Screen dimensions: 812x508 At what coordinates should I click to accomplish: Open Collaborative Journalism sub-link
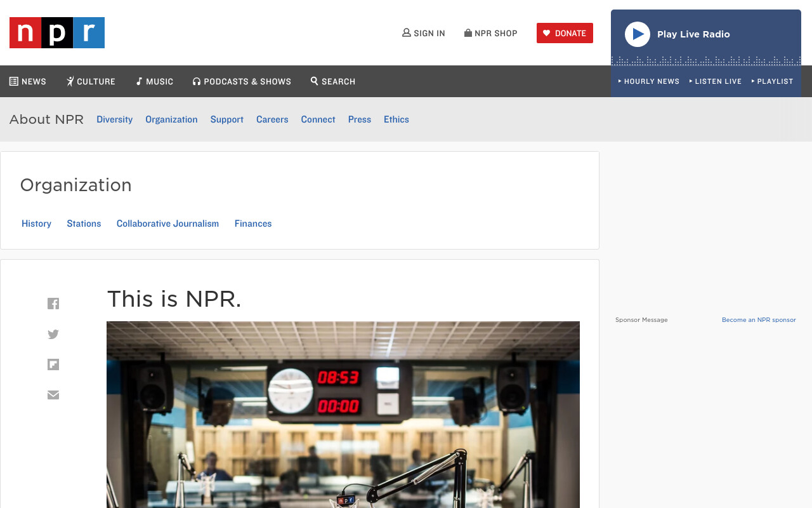[167, 224]
